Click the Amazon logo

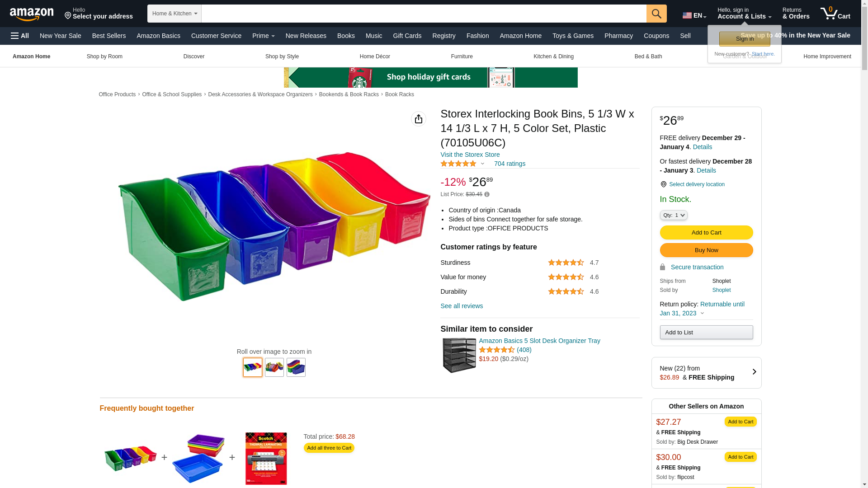pyautogui.click(x=32, y=14)
